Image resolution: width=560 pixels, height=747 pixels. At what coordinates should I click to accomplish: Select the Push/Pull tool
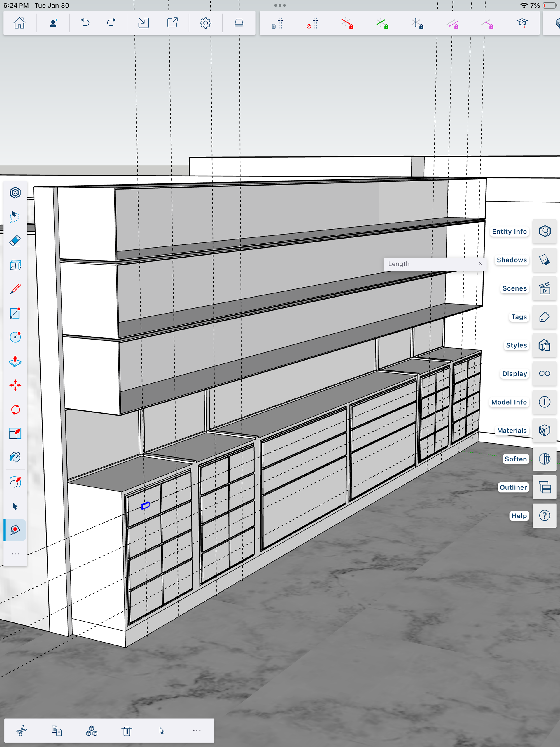15,361
